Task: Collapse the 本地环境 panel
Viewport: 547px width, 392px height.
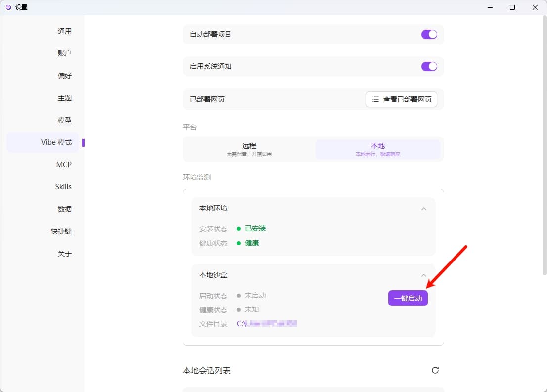Action: (x=423, y=209)
